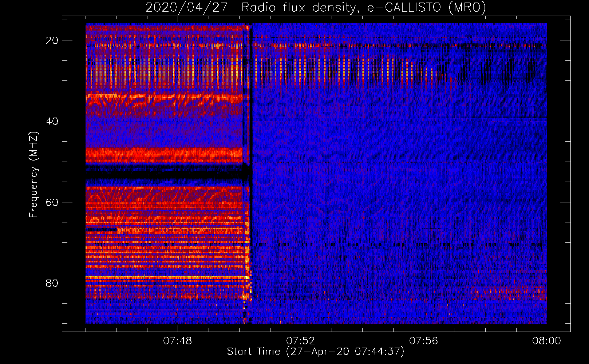Click the '20' frequency tick label

click(x=52, y=40)
